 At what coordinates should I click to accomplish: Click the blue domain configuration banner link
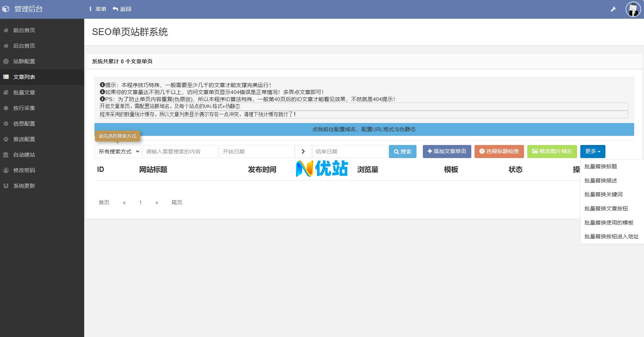(x=364, y=129)
